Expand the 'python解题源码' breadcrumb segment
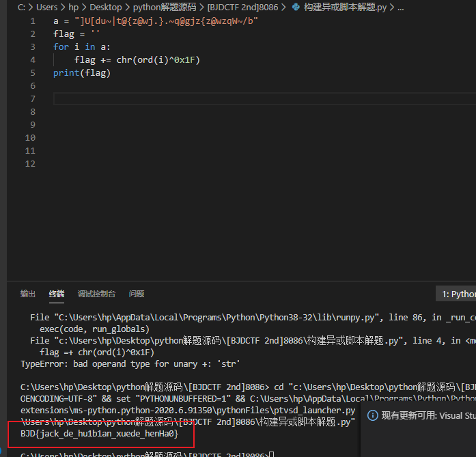The width and height of the screenshot is (476, 457). [x=164, y=8]
